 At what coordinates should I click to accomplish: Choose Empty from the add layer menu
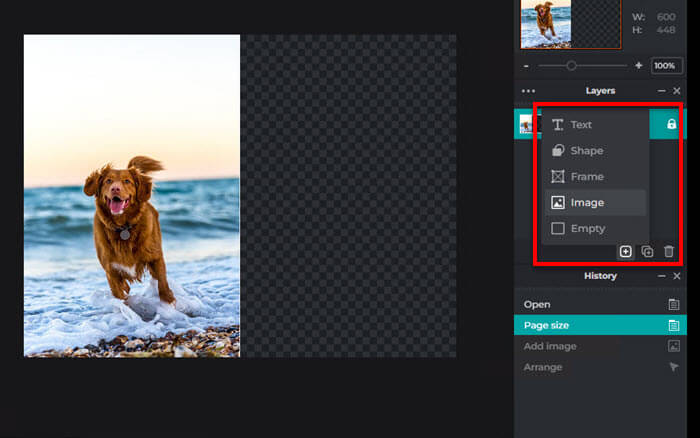coord(595,229)
